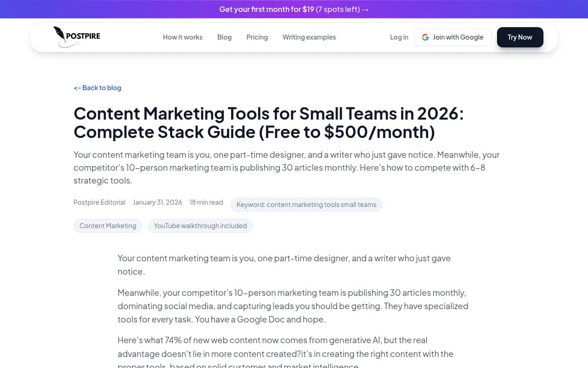Click the Content Marketing tag
This screenshot has width=588, height=368.
[x=107, y=226]
